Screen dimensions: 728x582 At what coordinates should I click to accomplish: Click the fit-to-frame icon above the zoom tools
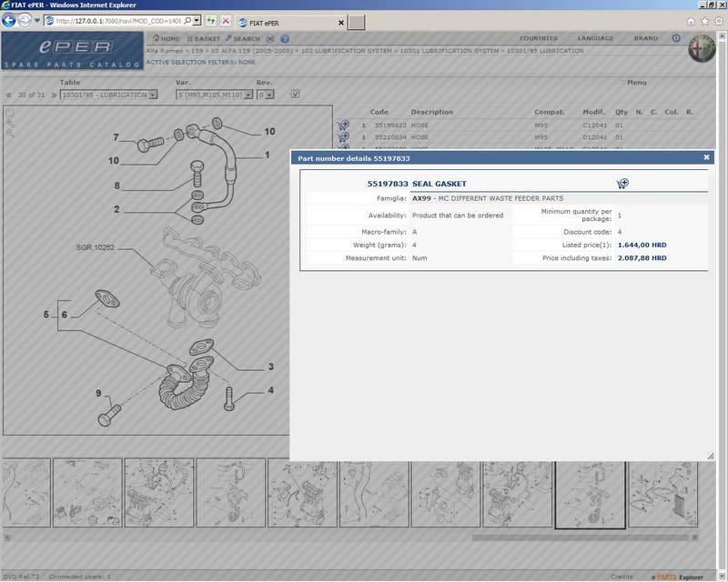click(10, 114)
